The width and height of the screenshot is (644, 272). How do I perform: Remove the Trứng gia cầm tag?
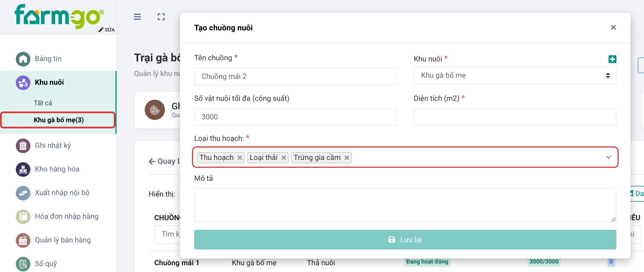tap(347, 158)
